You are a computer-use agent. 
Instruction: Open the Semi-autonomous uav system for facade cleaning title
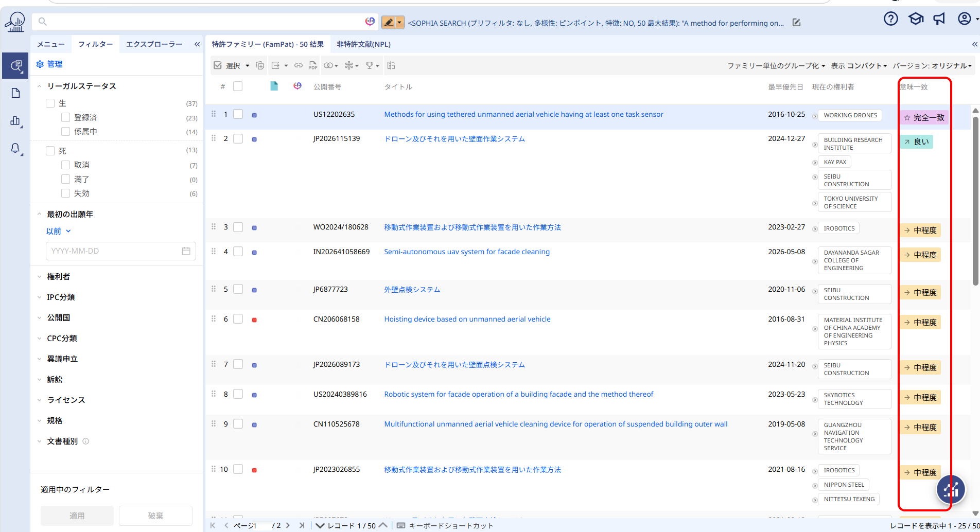point(467,252)
